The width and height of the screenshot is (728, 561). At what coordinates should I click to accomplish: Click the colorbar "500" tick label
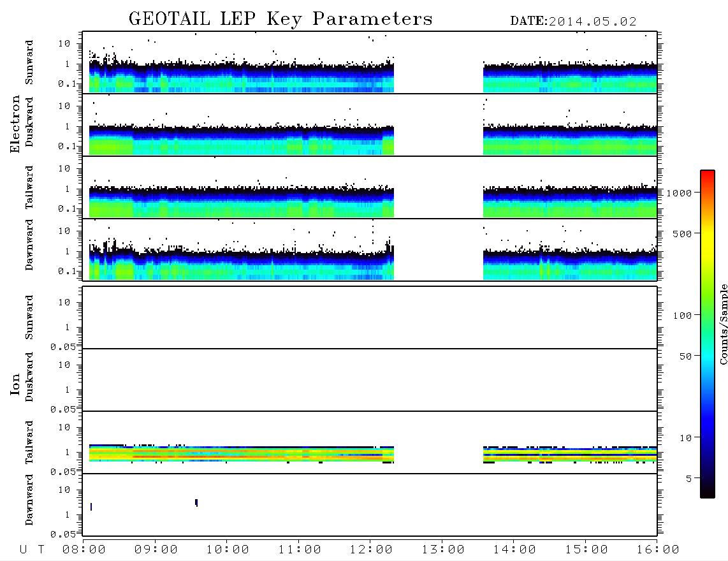(x=682, y=234)
